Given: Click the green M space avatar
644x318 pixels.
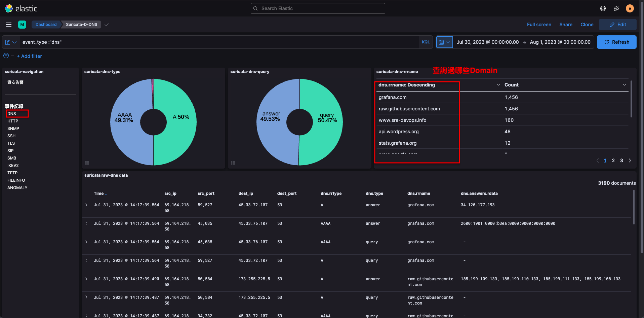Looking at the screenshot, I should 22,25.
